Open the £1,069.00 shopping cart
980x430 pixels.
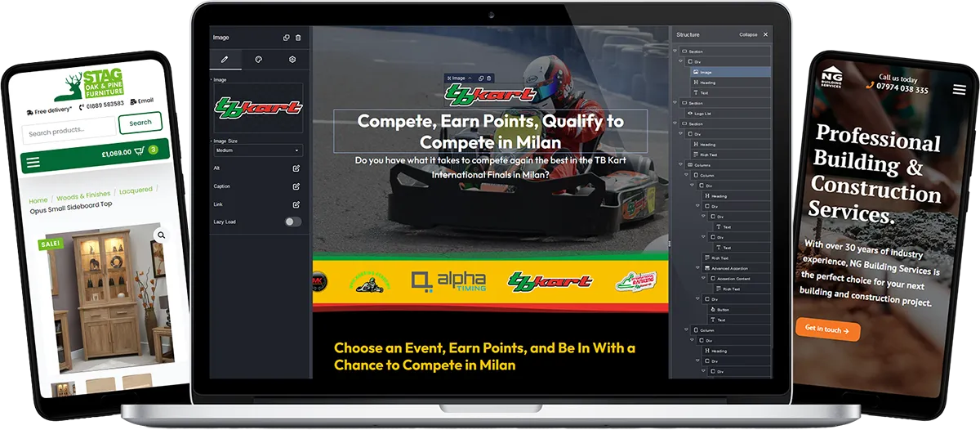128,151
